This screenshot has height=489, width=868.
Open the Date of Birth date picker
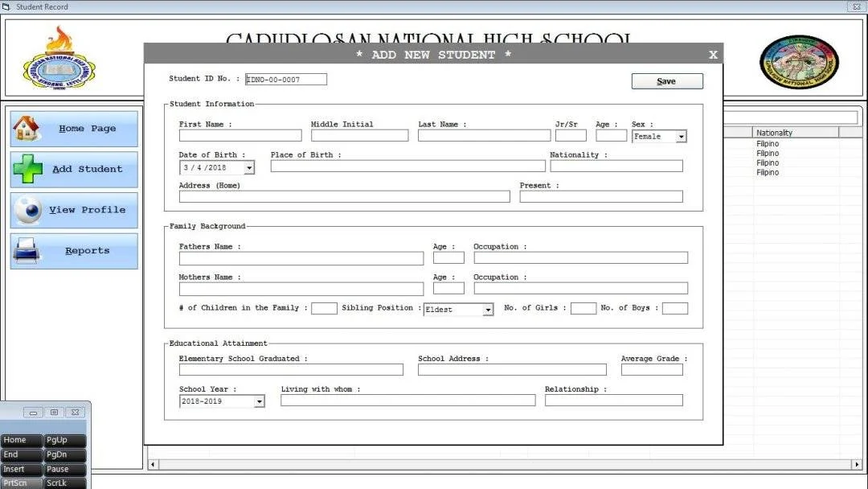(x=249, y=167)
